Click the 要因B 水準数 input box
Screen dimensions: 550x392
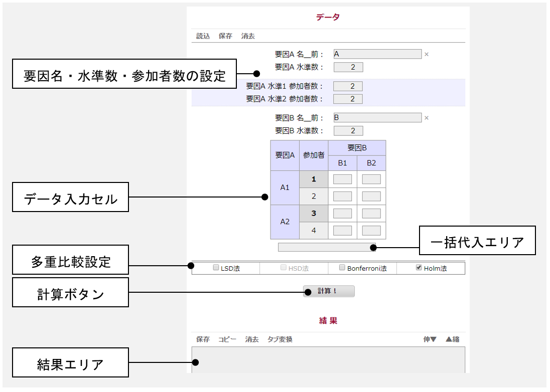pyautogui.click(x=348, y=131)
